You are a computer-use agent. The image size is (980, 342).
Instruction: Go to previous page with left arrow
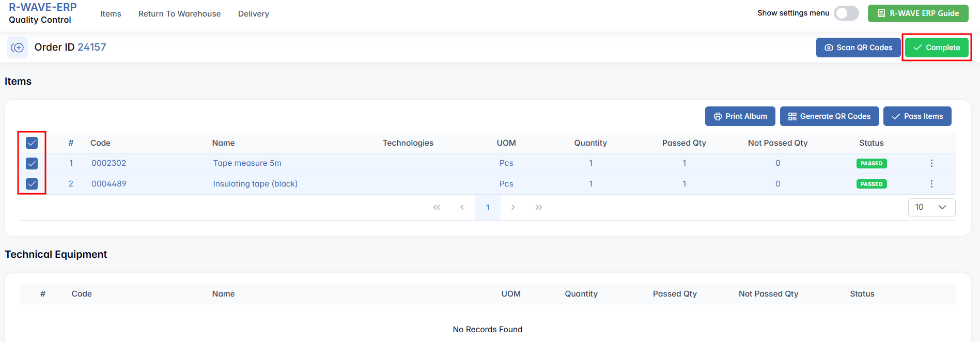click(462, 207)
